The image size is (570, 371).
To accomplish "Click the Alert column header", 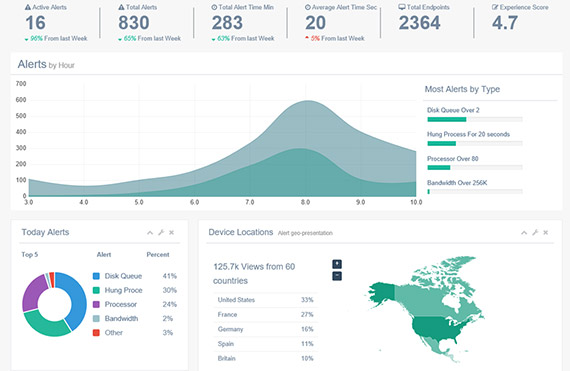I will coord(104,255).
